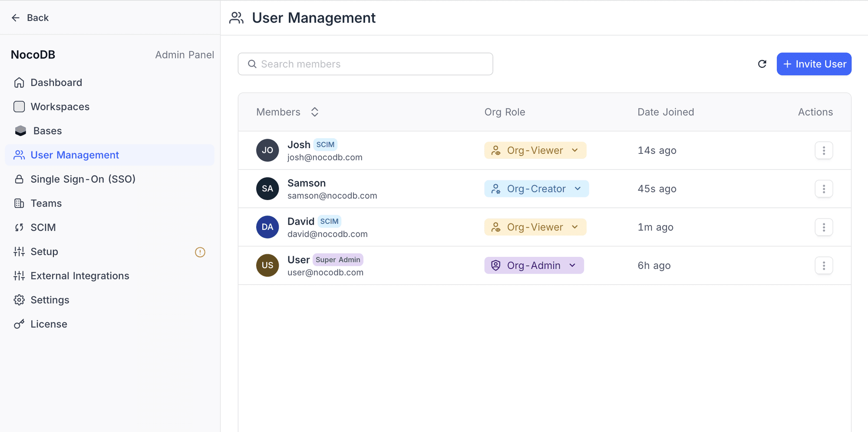Sort members using the Members column arrows

click(x=314, y=112)
